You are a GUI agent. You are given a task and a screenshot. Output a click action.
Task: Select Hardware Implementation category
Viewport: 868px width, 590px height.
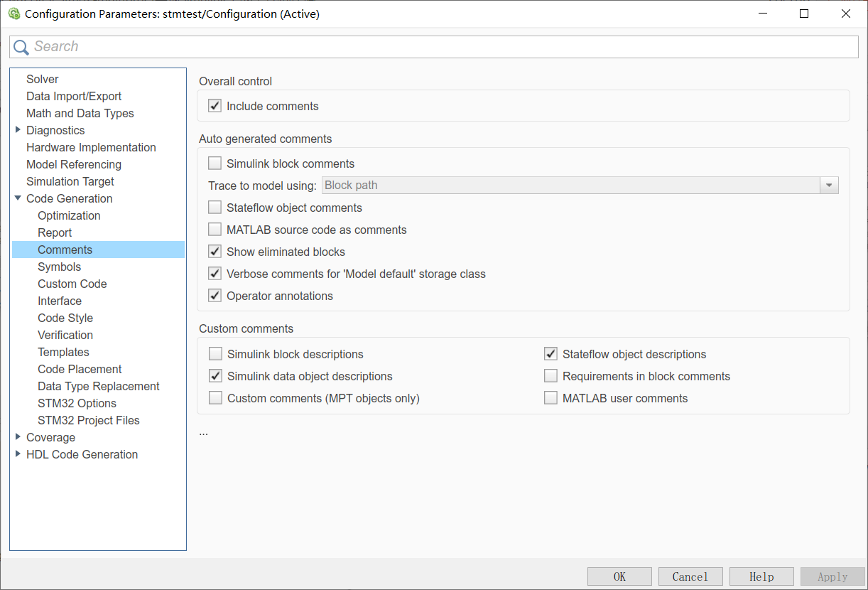click(x=91, y=147)
